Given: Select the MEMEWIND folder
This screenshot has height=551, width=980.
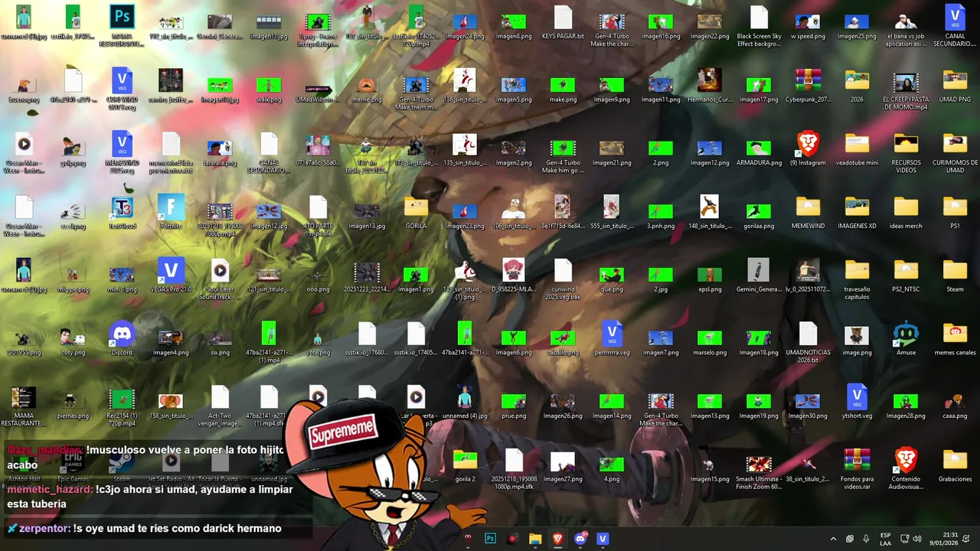Looking at the screenshot, I should [808, 212].
